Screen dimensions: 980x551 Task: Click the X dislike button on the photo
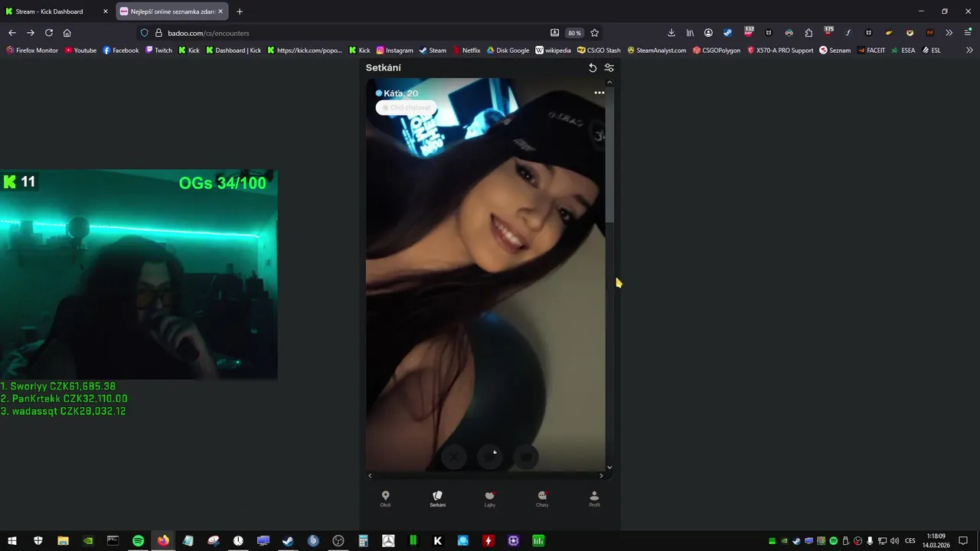454,457
